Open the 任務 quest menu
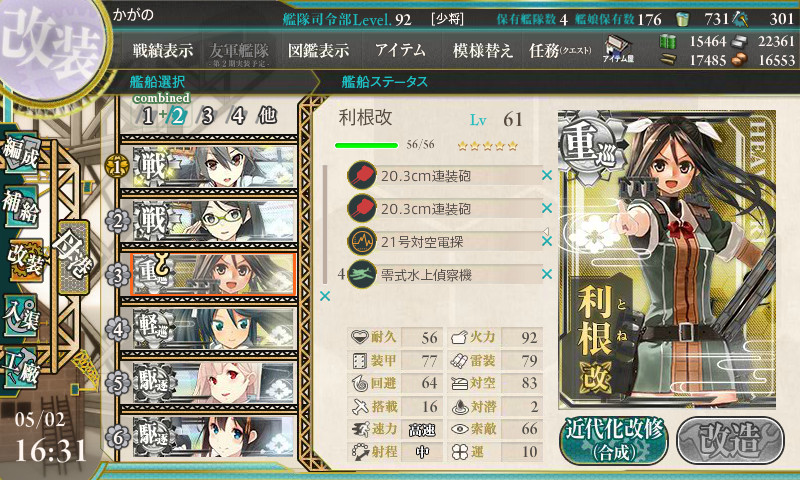The image size is (800, 480). [560, 50]
